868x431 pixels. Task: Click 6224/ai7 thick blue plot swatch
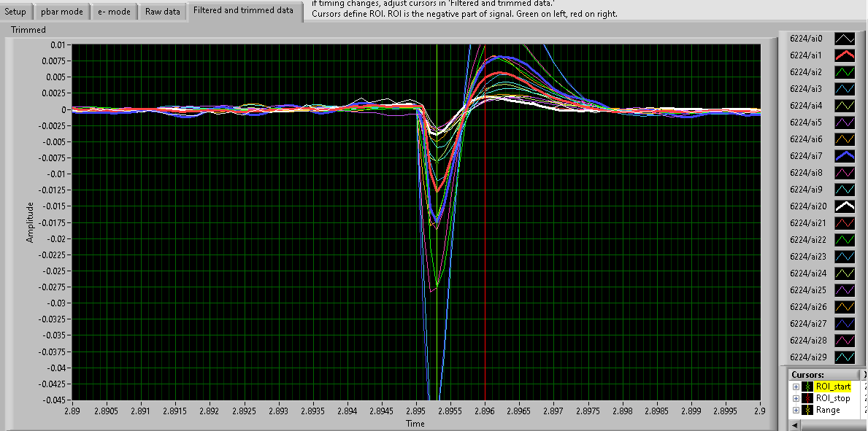(x=845, y=156)
